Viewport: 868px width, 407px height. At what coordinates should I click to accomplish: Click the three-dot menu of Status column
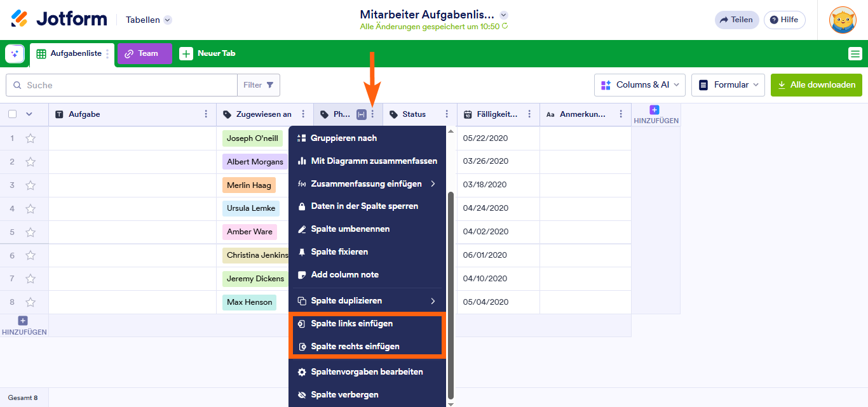(x=447, y=114)
